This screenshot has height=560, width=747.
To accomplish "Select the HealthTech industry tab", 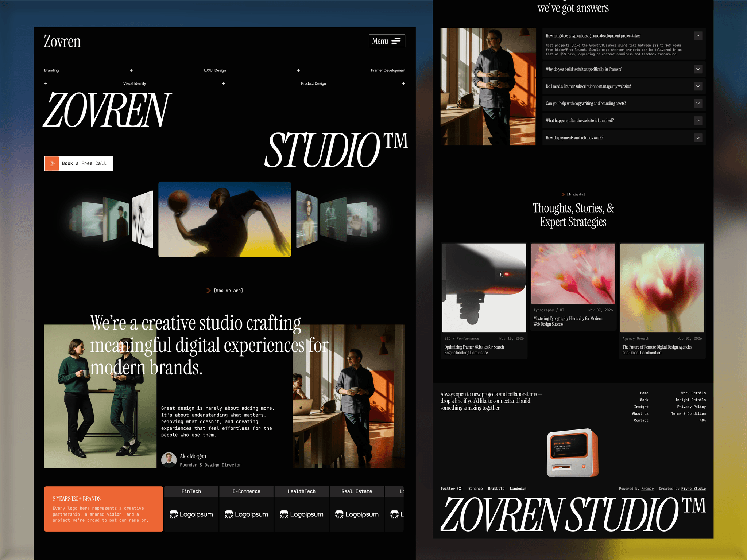I will [302, 491].
